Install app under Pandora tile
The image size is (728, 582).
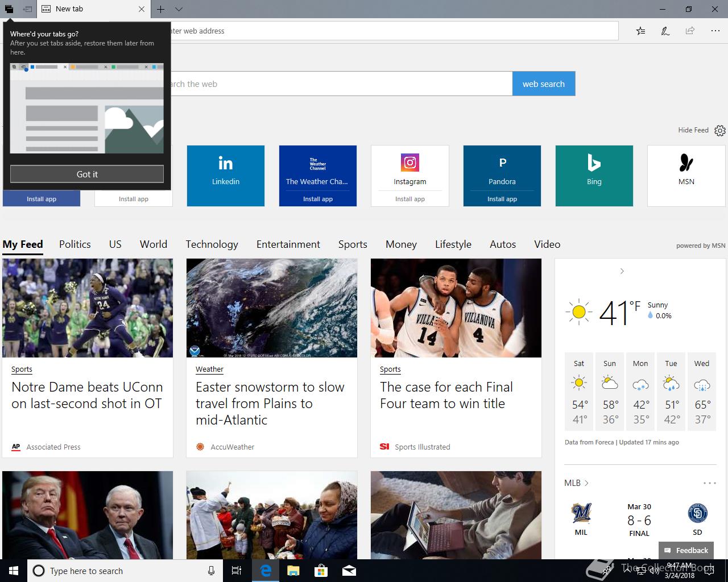502,199
